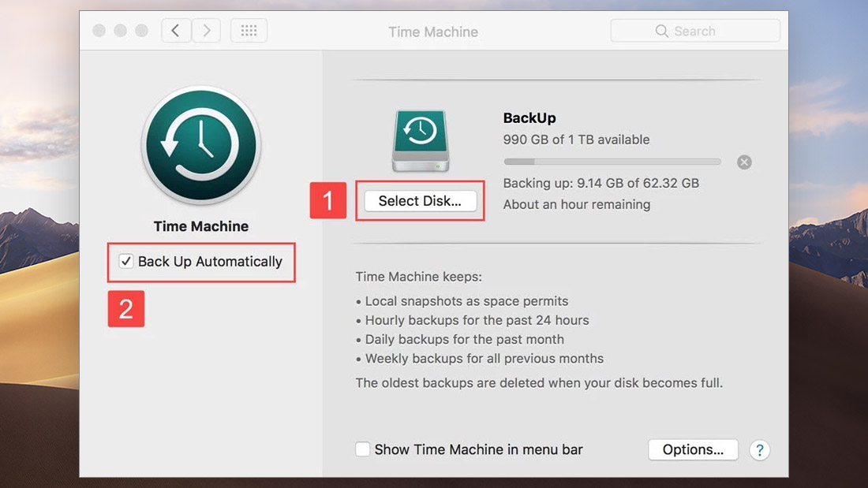Click the forward navigation arrow
Screen dimensions: 868x488
tap(207, 31)
